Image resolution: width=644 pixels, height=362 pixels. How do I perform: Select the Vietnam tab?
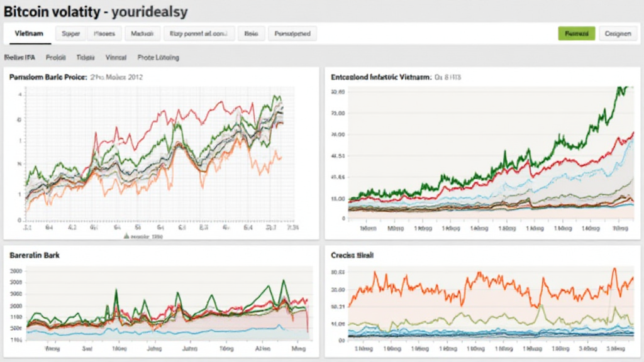pos(28,34)
